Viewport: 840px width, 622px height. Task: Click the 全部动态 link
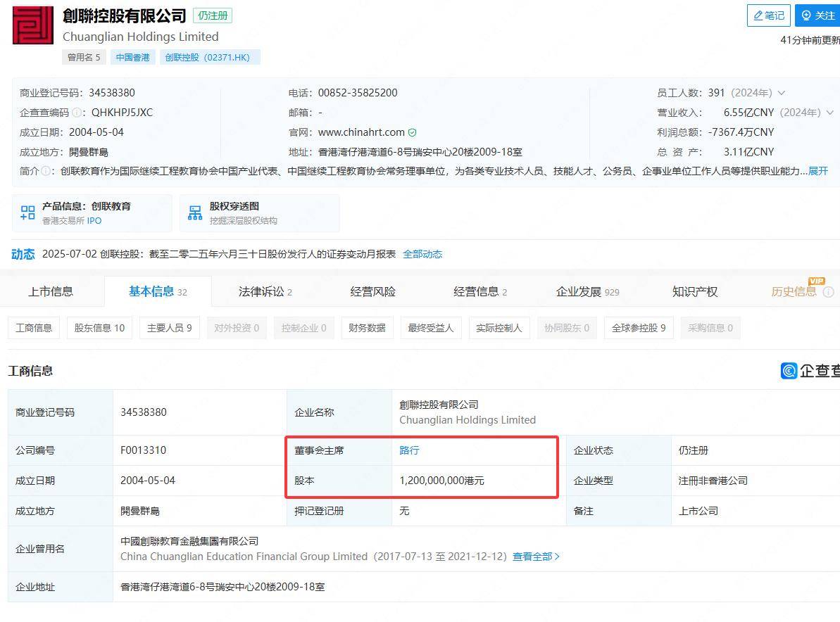(422, 254)
